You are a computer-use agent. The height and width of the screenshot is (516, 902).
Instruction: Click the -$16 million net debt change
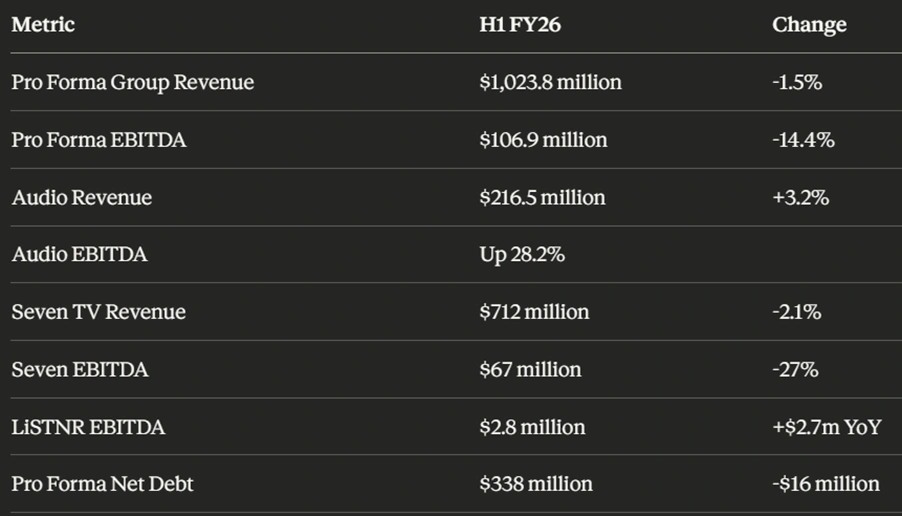click(826, 484)
